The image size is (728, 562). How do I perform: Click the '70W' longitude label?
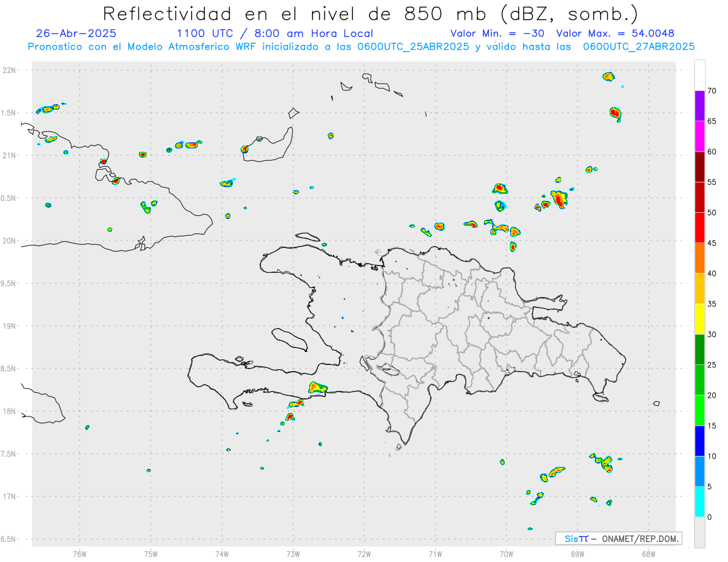(x=507, y=554)
